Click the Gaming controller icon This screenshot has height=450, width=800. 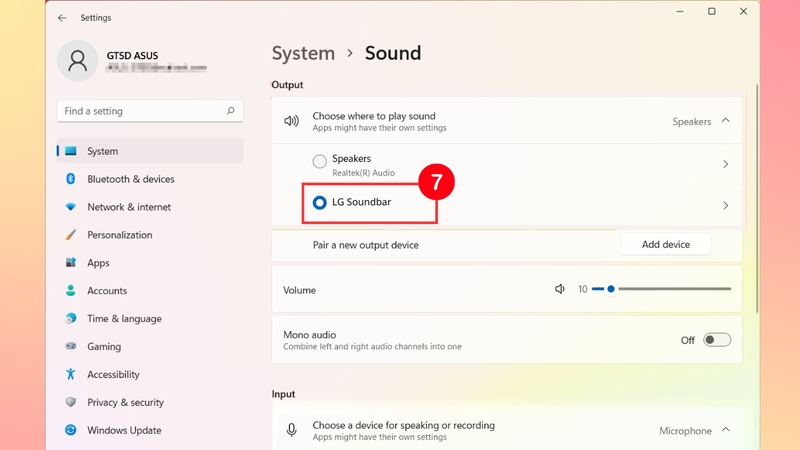point(70,346)
